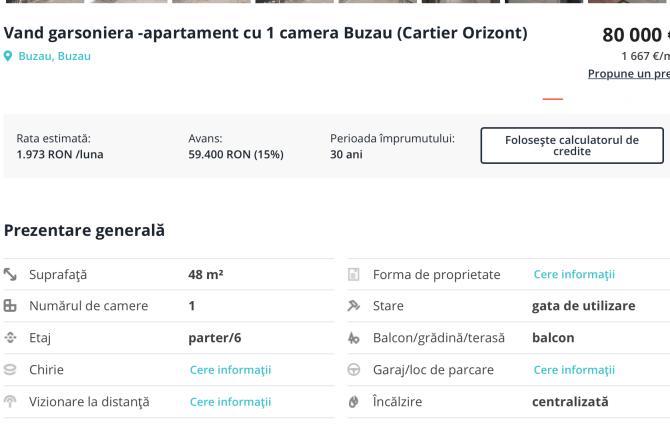Click the Propune un preț link

pos(629,74)
